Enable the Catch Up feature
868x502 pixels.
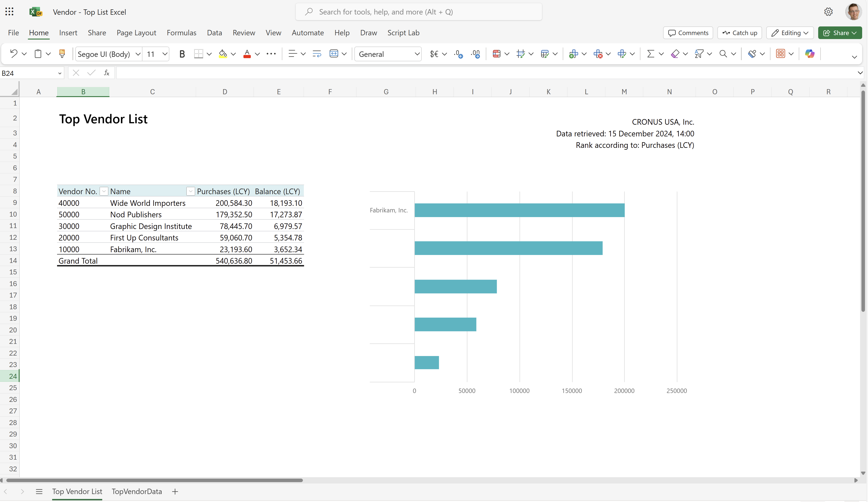740,32
